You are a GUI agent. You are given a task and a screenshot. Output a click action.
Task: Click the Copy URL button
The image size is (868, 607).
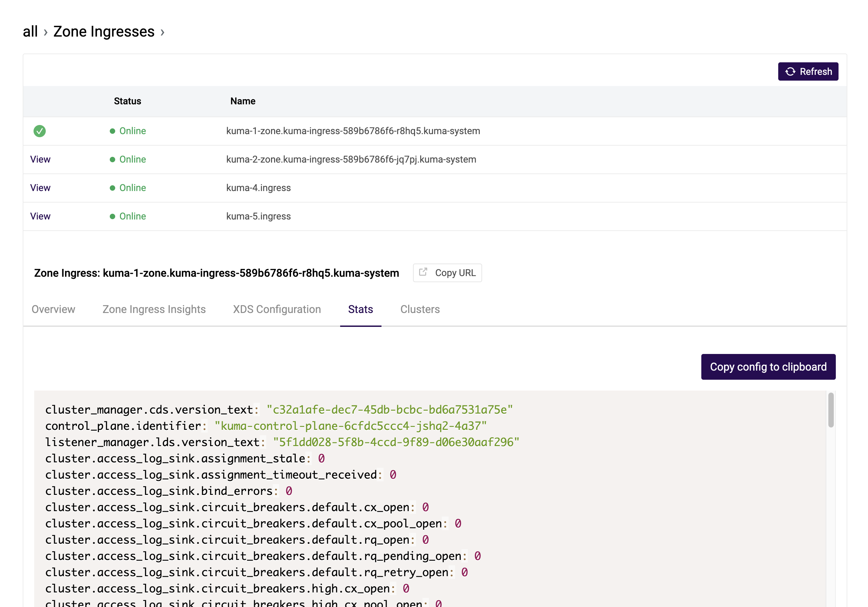tap(448, 273)
